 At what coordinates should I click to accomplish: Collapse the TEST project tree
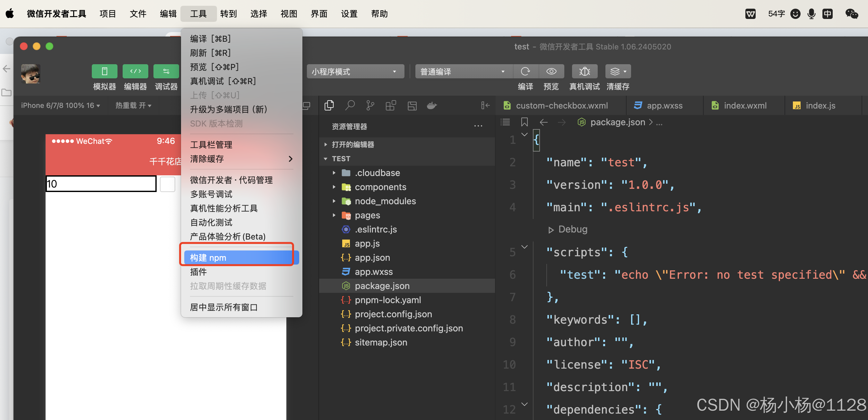(407, 158)
